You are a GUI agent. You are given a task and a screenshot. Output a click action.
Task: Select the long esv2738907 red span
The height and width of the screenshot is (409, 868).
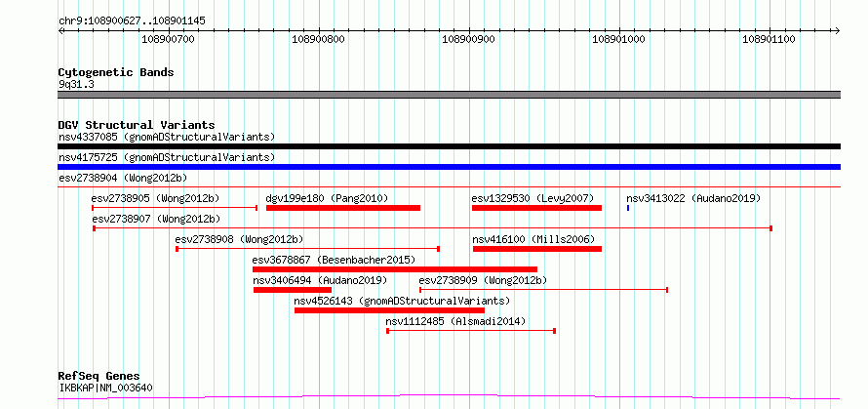433,228
